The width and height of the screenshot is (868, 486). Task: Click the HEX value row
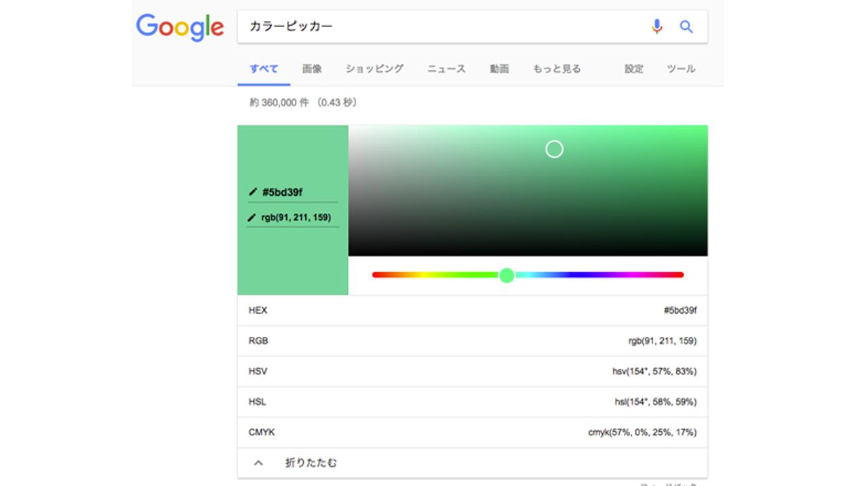coord(471,310)
